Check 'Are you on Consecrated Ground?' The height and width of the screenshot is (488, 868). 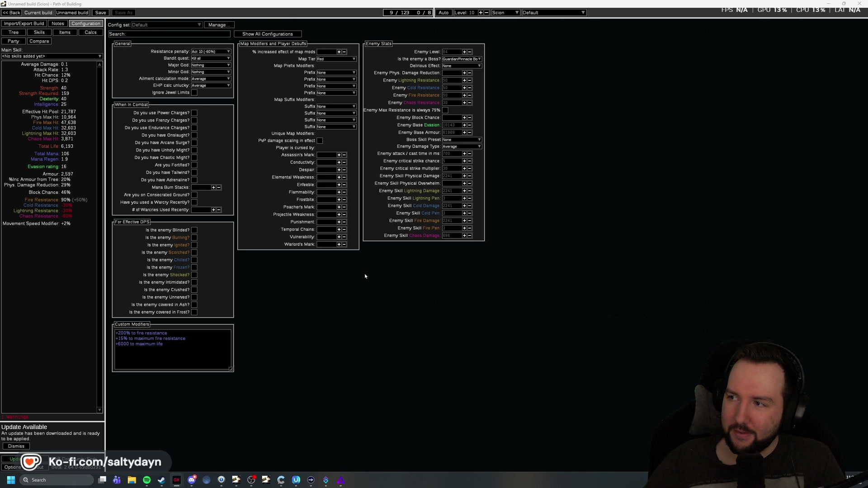pyautogui.click(x=194, y=195)
